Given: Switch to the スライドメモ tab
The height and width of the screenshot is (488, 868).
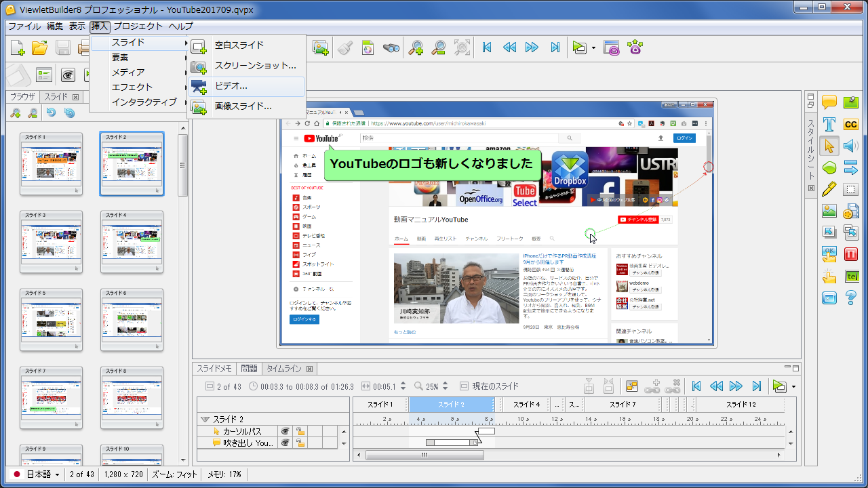Looking at the screenshot, I should coord(214,369).
